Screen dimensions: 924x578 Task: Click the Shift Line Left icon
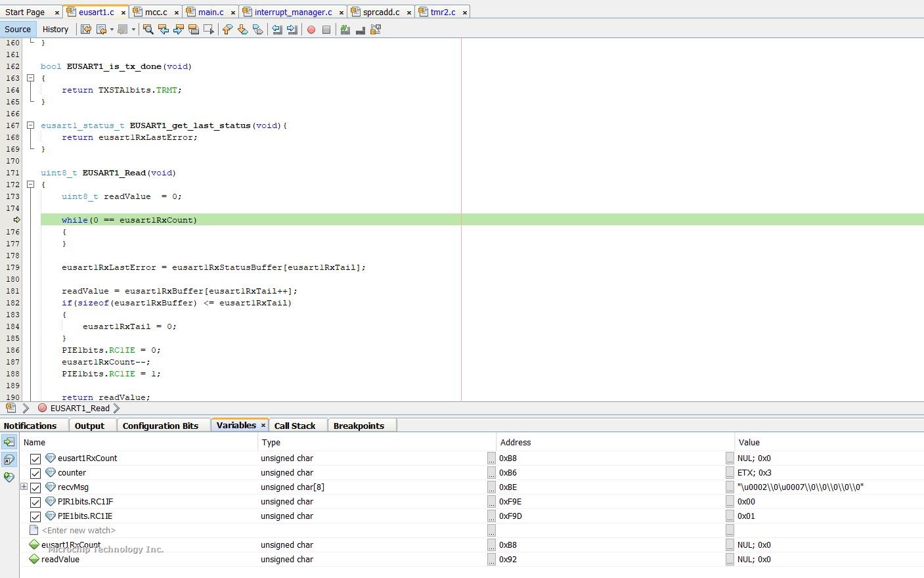(x=277, y=30)
